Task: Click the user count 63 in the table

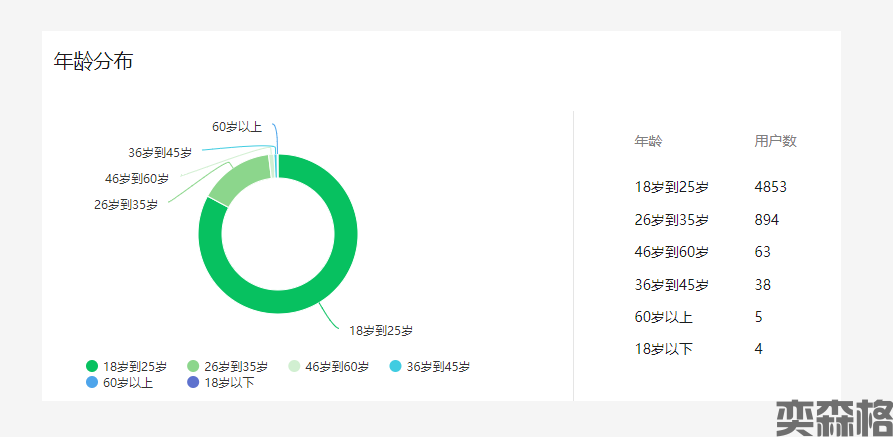Action: pyautogui.click(x=762, y=252)
